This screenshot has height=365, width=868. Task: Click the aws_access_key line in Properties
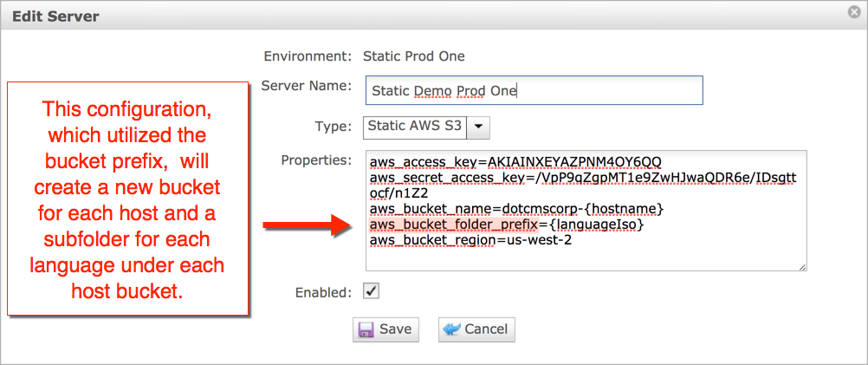(515, 163)
